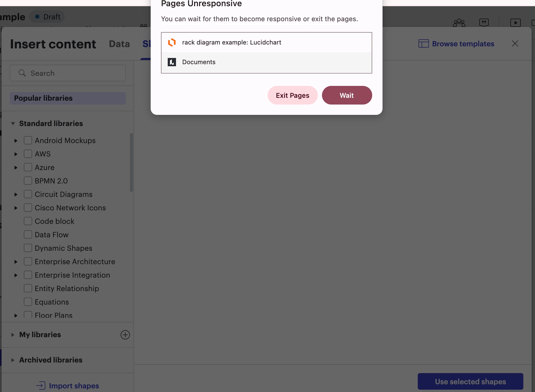This screenshot has height=392, width=535.
Task: Select the Popular libraries item
Action: [68, 98]
